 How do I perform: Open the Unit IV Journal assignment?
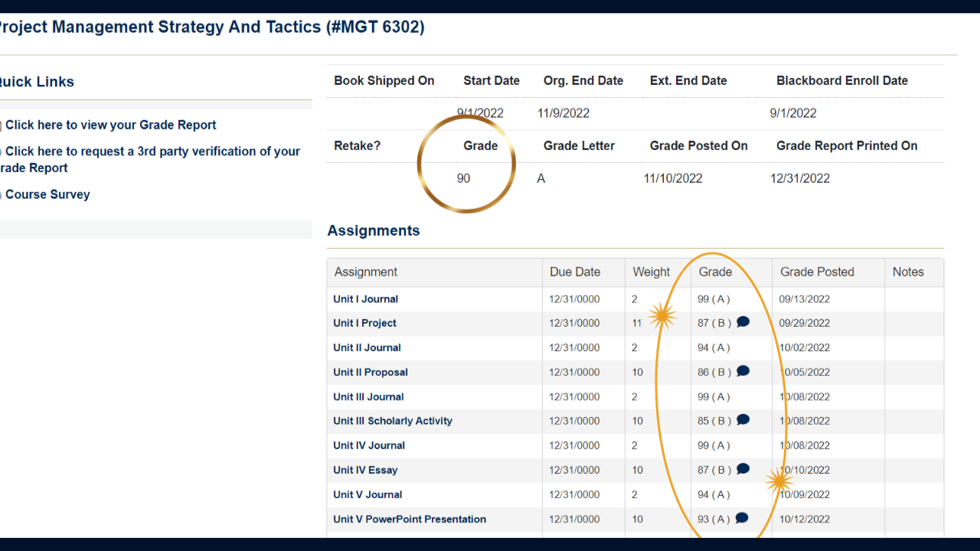[368, 445]
